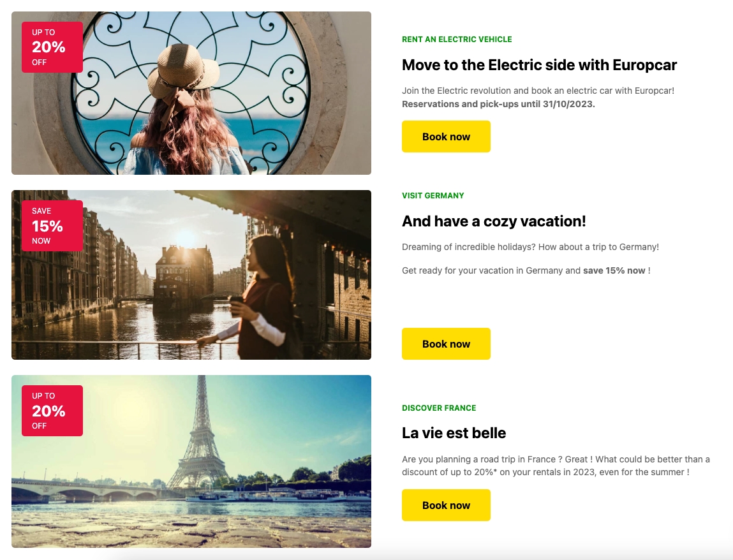Click heading 'Move to the Electric side with Europcar'
Screen dimensions: 733x560
539,65
